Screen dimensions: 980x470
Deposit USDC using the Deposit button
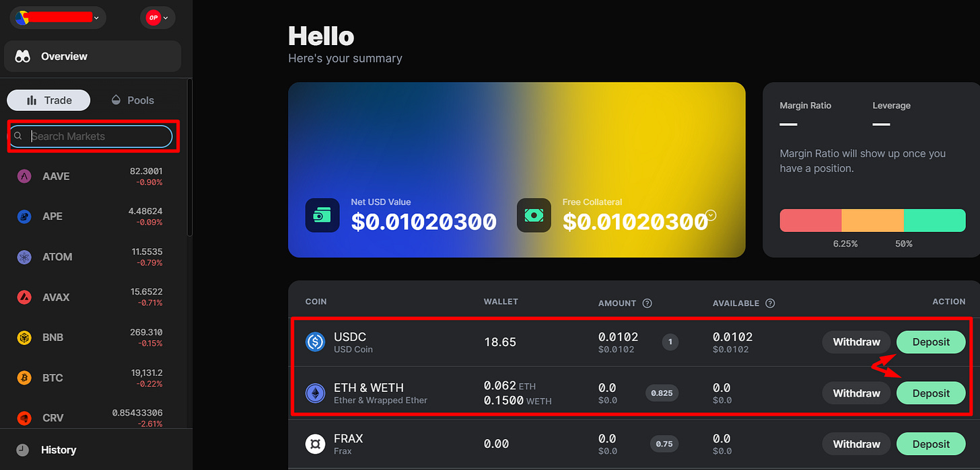pos(931,342)
